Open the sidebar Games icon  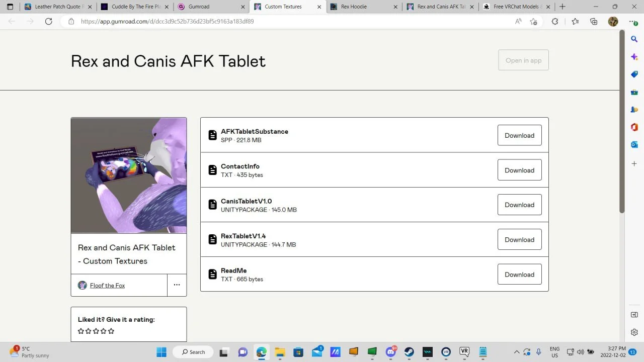pos(634,110)
